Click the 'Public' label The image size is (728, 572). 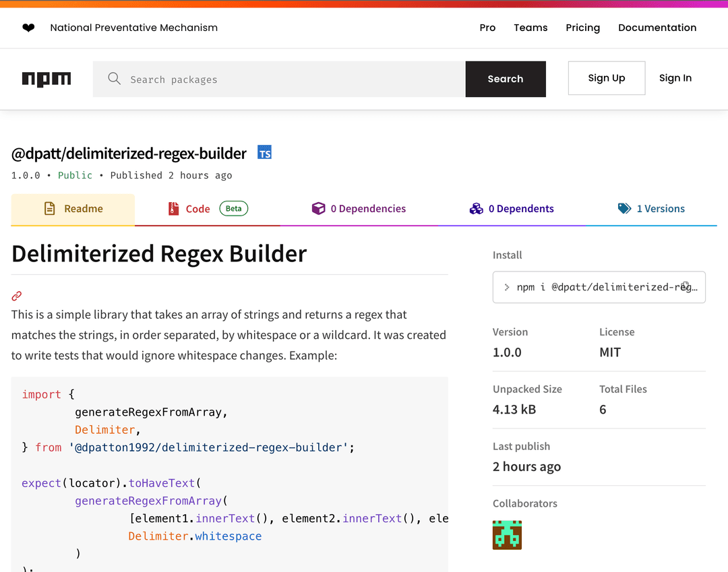[75, 175]
